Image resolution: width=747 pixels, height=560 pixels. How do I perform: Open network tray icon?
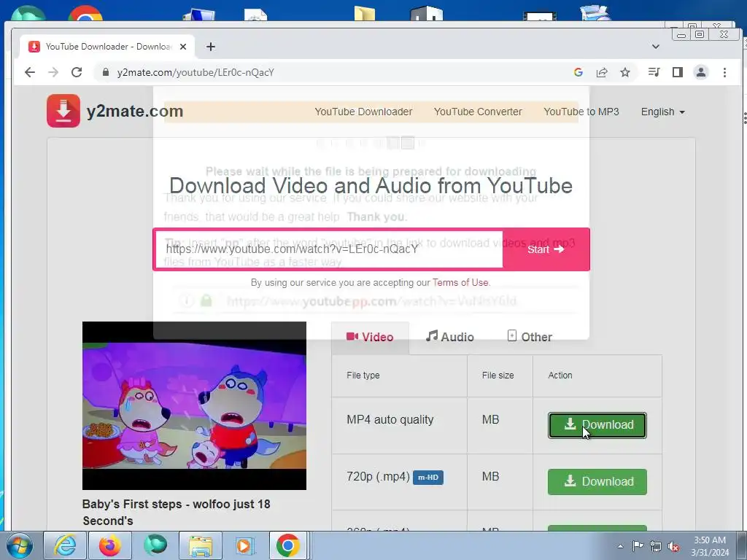coord(656,547)
